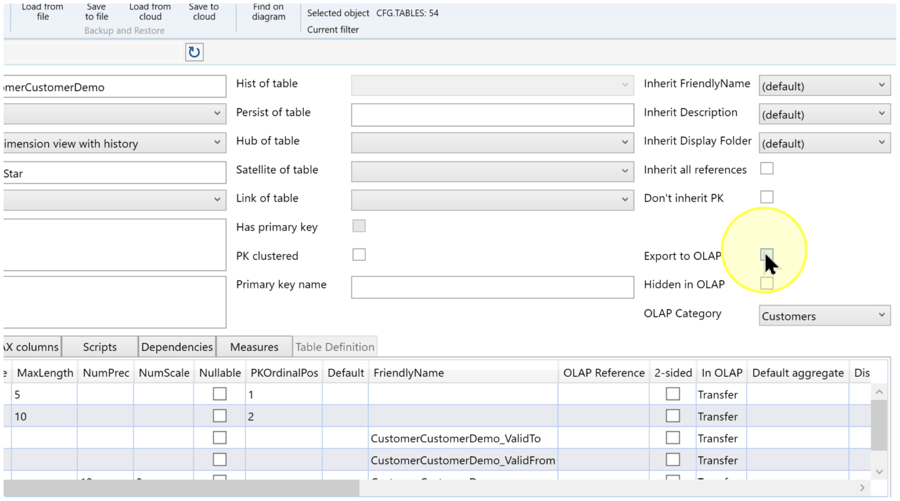900x501 pixels.
Task: Enable Export to OLAP checkbox
Action: point(767,255)
